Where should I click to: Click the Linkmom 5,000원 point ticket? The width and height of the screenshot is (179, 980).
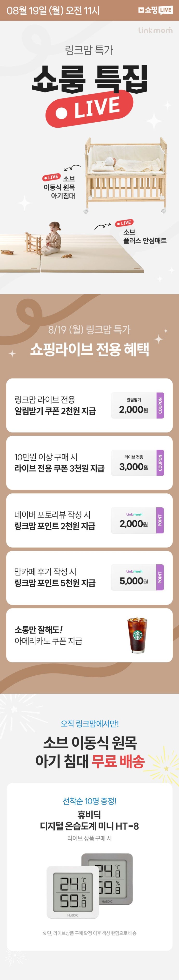pyautogui.click(x=138, y=577)
